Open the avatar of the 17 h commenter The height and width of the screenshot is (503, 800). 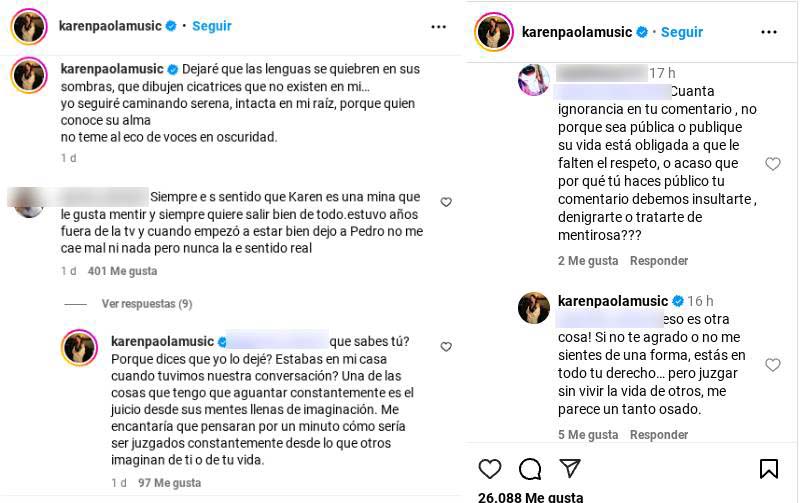click(x=534, y=80)
